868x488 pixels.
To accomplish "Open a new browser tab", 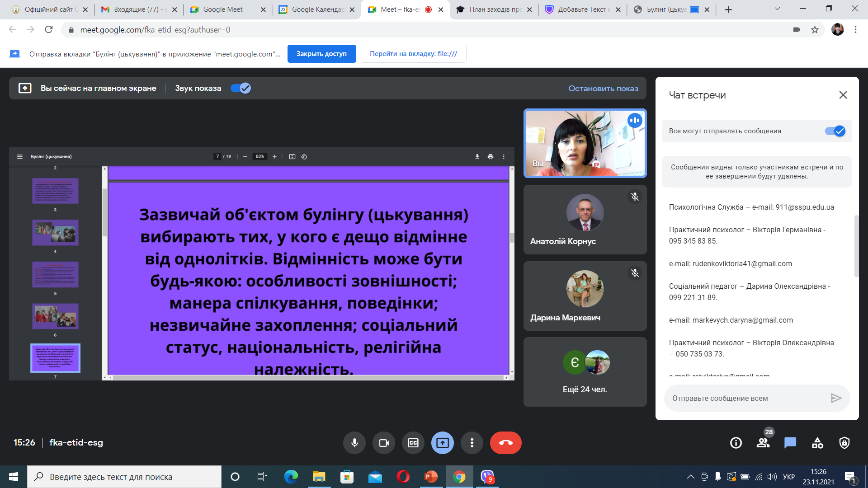I will click(728, 9).
